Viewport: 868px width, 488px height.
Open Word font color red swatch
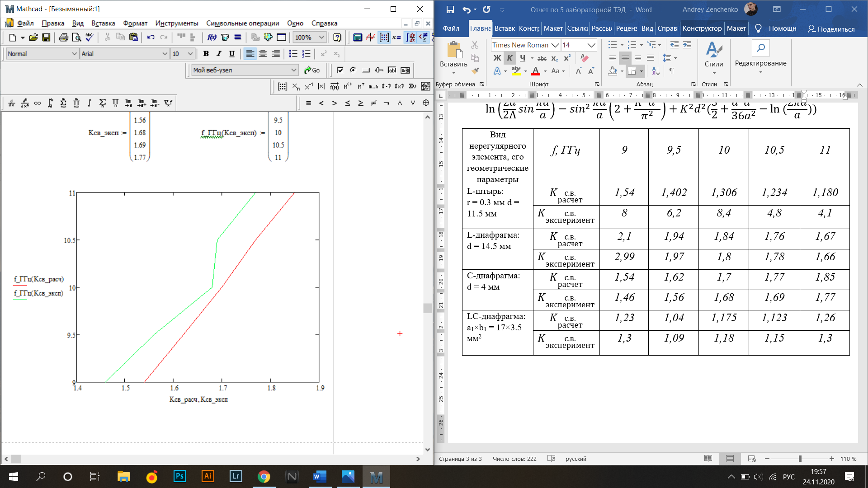536,71
